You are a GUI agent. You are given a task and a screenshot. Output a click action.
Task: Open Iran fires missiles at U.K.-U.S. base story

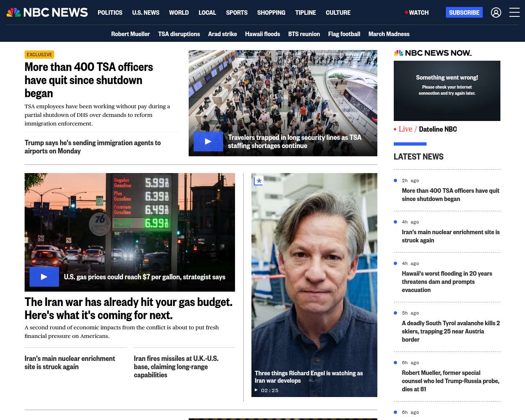176,367
